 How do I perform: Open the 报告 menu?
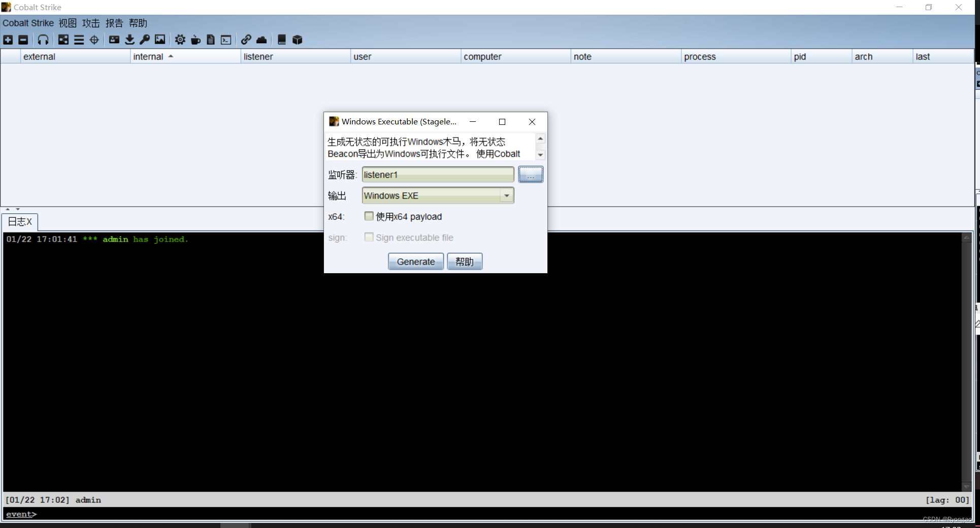click(x=114, y=23)
